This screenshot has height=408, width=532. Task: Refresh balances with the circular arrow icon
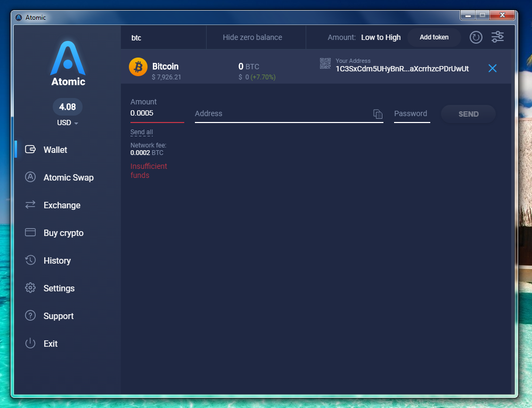[476, 37]
